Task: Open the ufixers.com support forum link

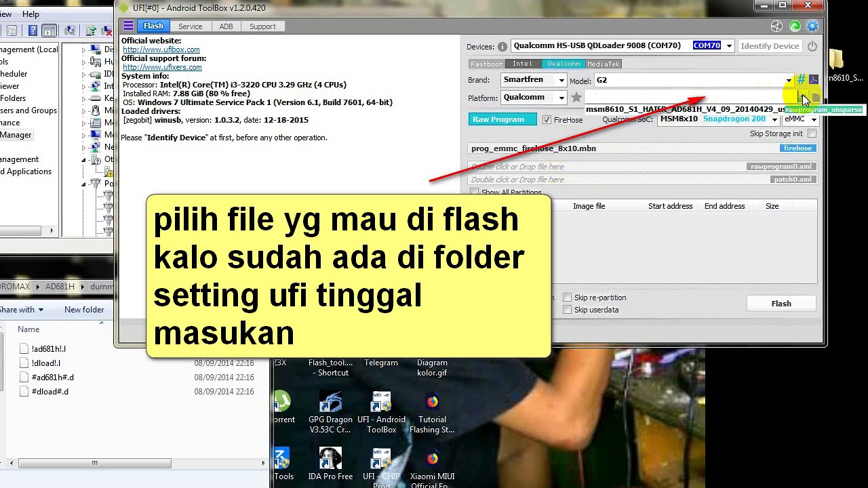Action: coord(162,67)
